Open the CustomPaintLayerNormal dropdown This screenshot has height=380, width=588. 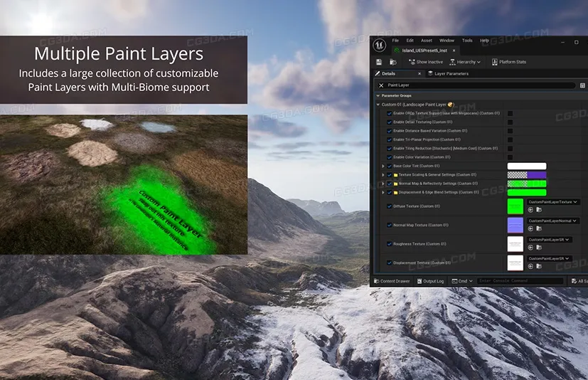pos(552,221)
